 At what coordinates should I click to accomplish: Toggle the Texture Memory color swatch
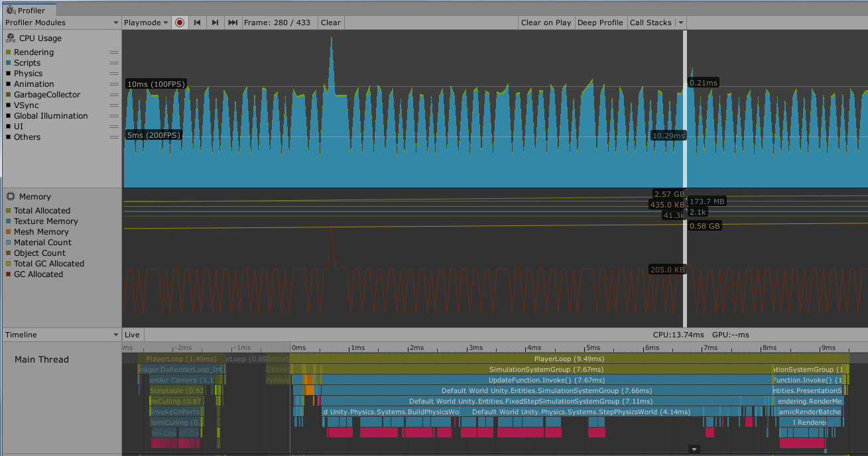[x=9, y=221]
